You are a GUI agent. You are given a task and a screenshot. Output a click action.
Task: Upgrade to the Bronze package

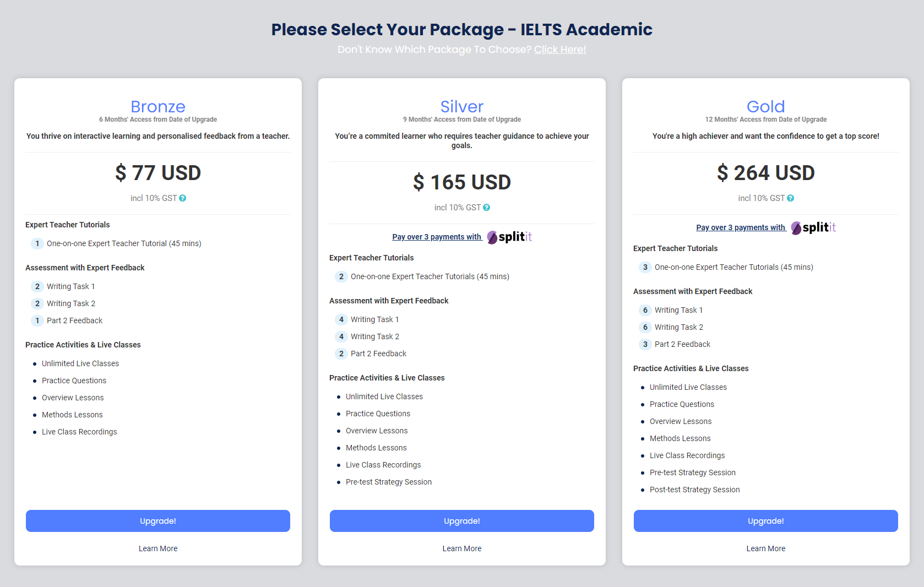158,521
